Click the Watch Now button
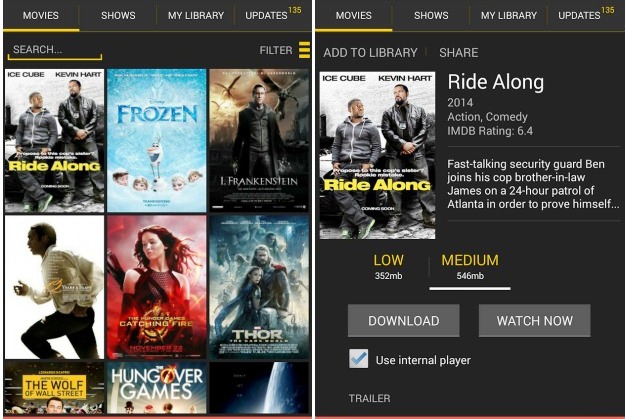Viewport: 625px width, 419px height. 535,321
